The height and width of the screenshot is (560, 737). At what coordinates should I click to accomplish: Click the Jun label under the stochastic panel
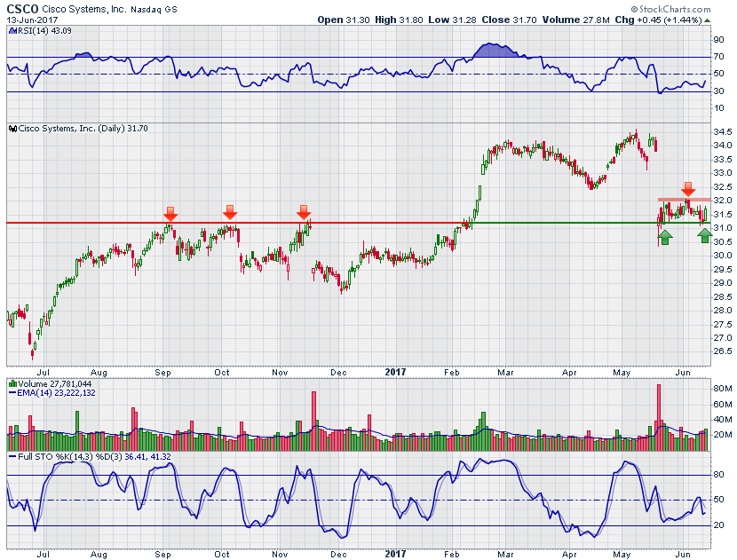click(x=683, y=555)
